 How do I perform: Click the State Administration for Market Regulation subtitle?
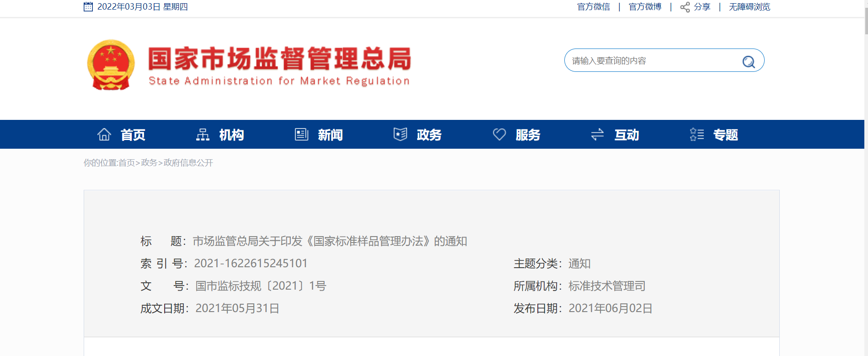pos(279,81)
